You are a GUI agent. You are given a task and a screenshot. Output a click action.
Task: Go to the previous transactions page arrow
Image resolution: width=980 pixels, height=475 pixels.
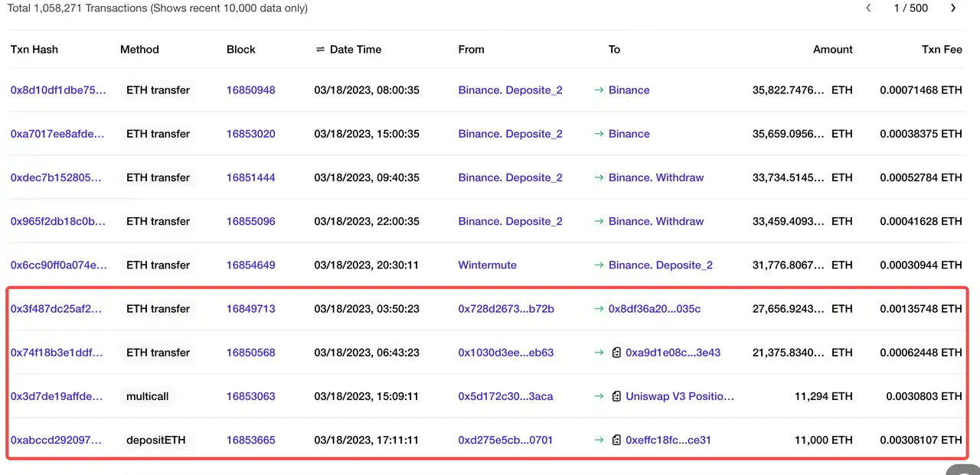[x=868, y=8]
